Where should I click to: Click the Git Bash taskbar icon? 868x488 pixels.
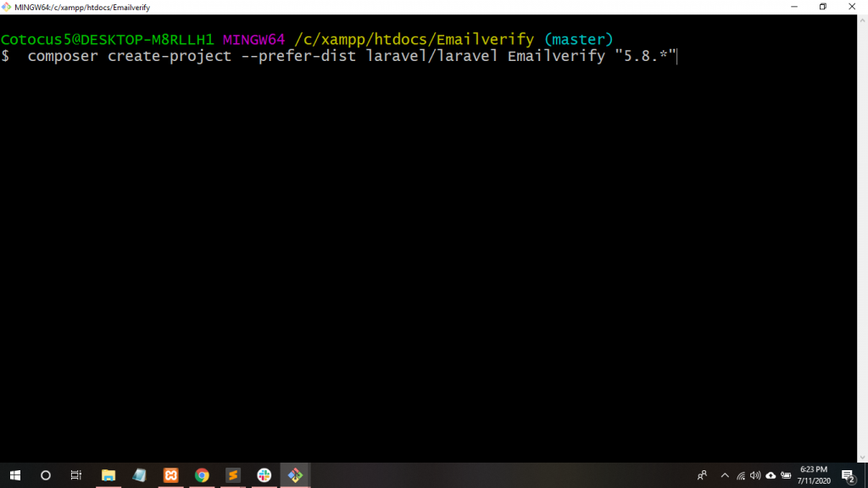coord(295,475)
